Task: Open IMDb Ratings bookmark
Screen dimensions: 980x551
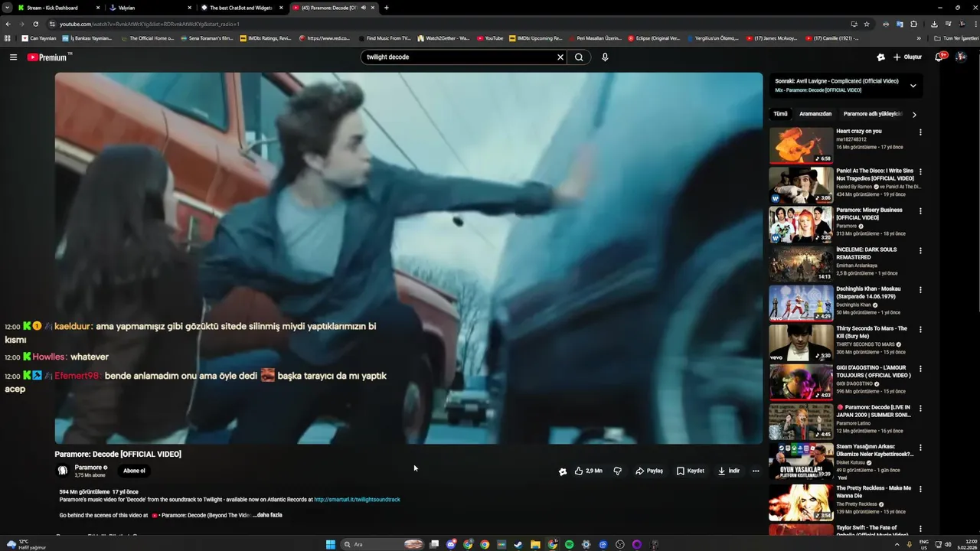Action: pos(266,38)
